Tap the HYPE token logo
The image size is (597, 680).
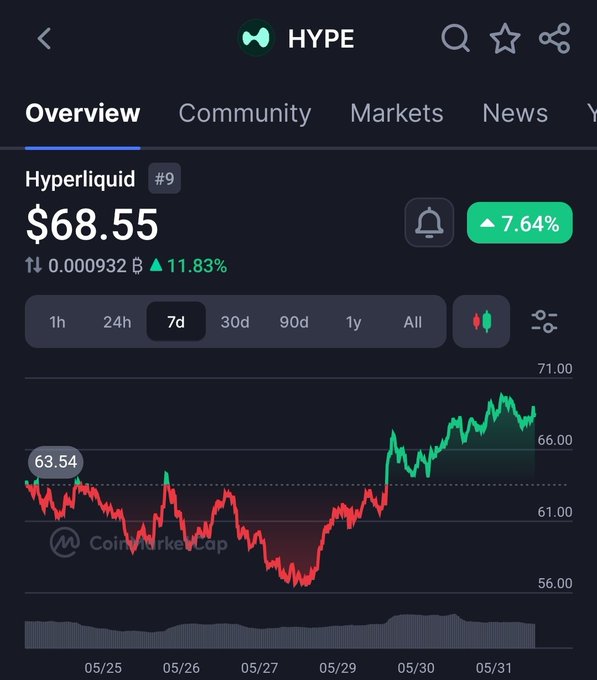(256, 38)
